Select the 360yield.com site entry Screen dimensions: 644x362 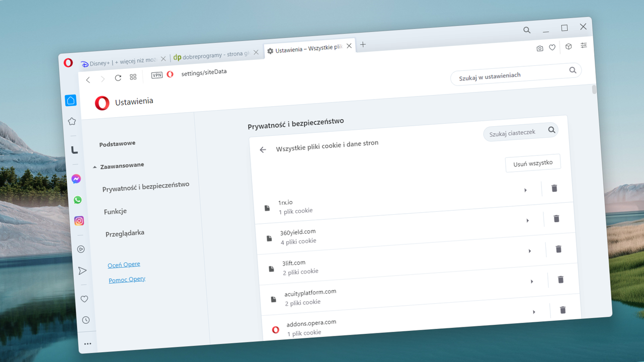click(x=415, y=229)
